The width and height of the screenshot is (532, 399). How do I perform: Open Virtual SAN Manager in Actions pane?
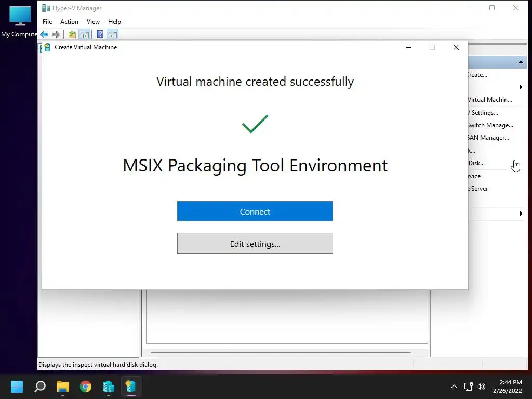[488, 138]
